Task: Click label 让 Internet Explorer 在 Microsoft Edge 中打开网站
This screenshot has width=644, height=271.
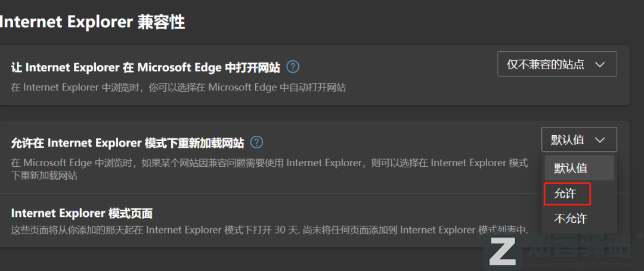Action: point(145,67)
